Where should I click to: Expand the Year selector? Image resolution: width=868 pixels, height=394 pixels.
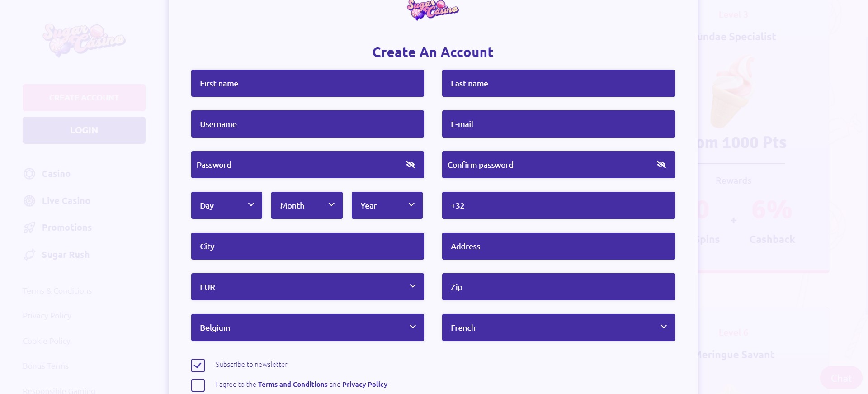pyautogui.click(x=387, y=205)
